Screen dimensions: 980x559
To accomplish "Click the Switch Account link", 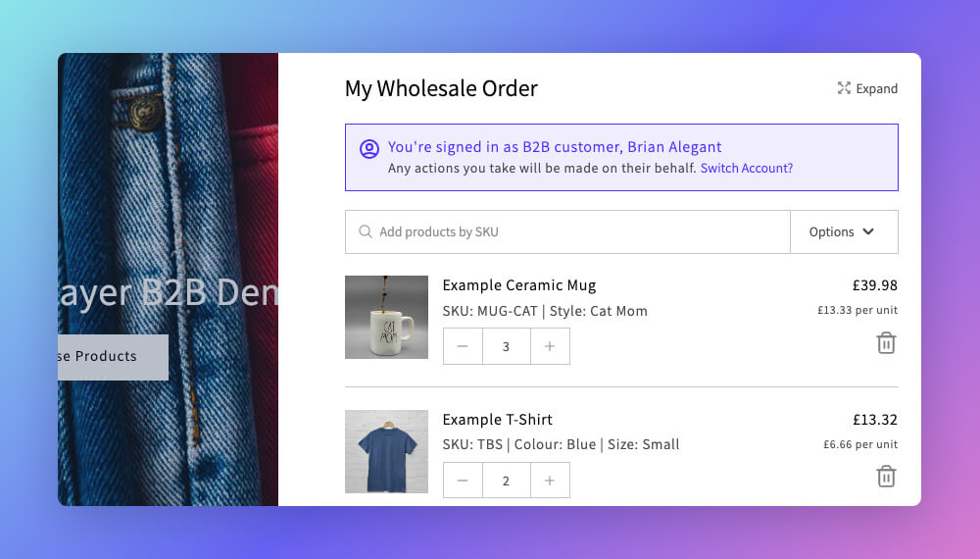I will (x=746, y=169).
